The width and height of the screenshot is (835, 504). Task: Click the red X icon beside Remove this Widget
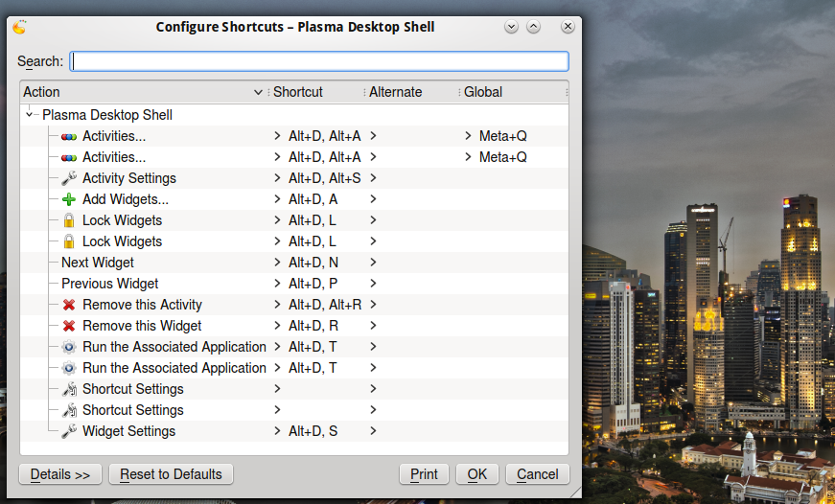(x=69, y=326)
